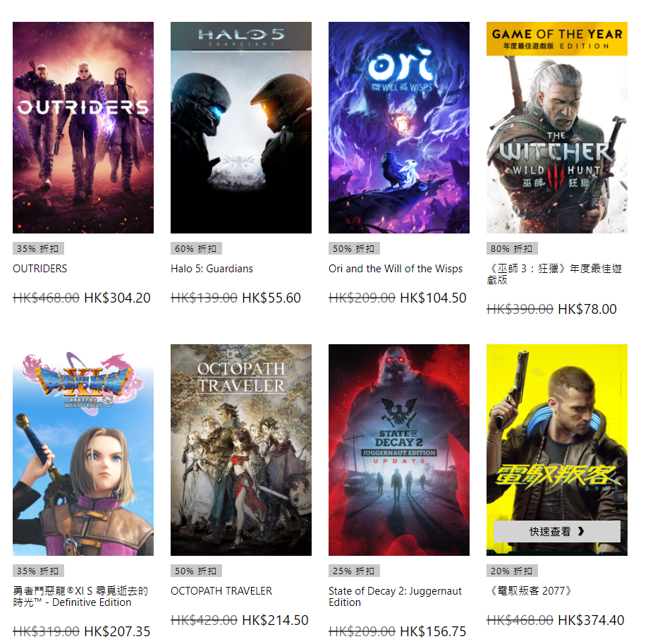Click the OCTOPATH TRAVELER title text
Image resolution: width=648 pixels, height=644 pixels.
coord(221,591)
